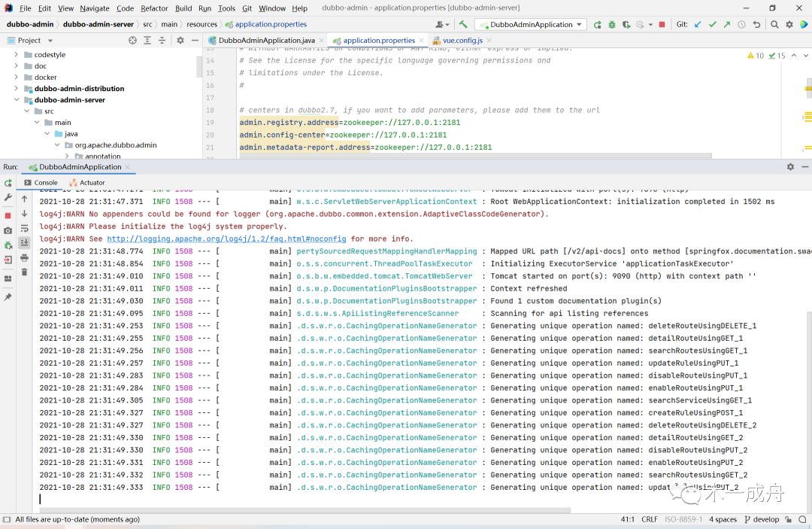This screenshot has height=529, width=812.
Task: Run with Coverage from the top toolbar
Action: point(626,24)
